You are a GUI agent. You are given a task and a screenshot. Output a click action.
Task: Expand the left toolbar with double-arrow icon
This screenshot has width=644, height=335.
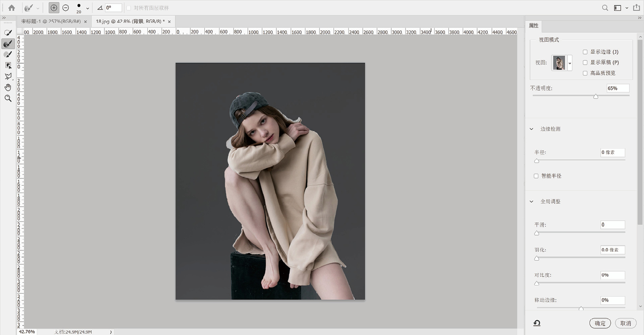4,18
